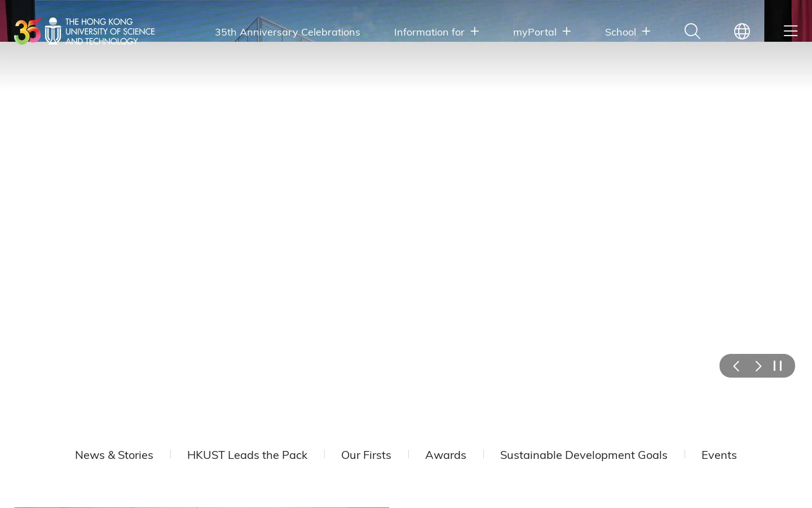
Task: Expand the School menu
Action: (628, 32)
